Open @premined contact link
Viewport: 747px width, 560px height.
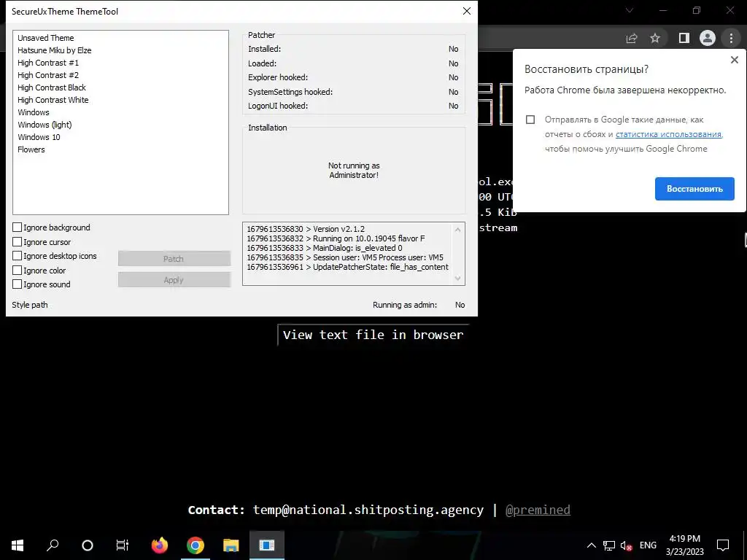538,510
